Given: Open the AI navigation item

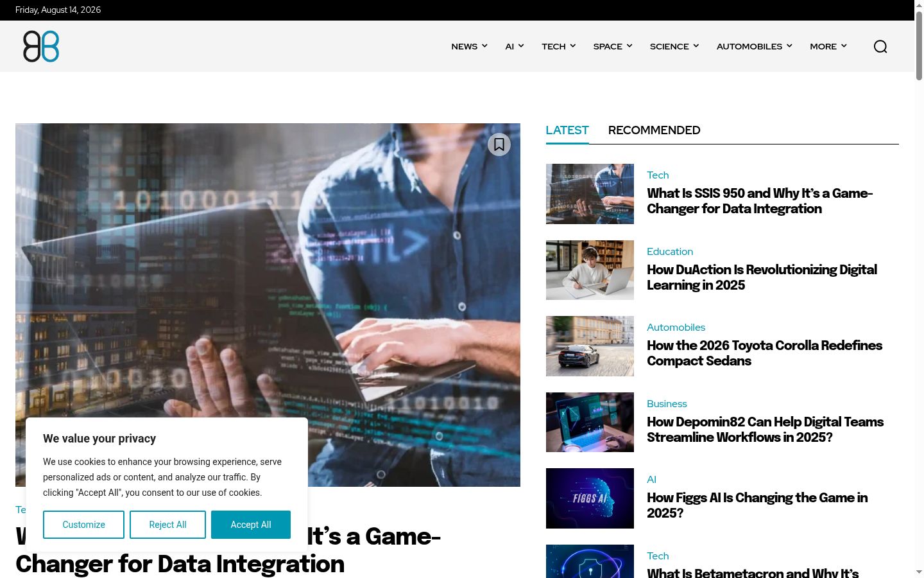Looking at the screenshot, I should (x=509, y=46).
